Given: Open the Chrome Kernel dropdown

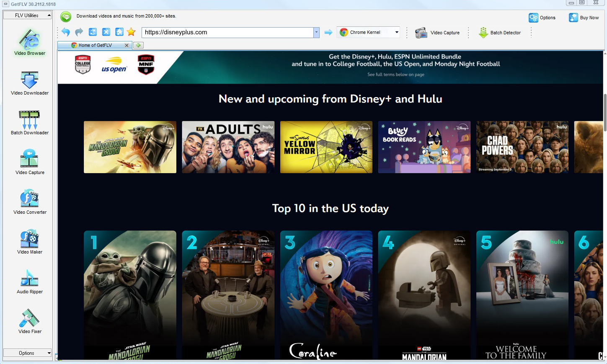Looking at the screenshot, I should (397, 32).
